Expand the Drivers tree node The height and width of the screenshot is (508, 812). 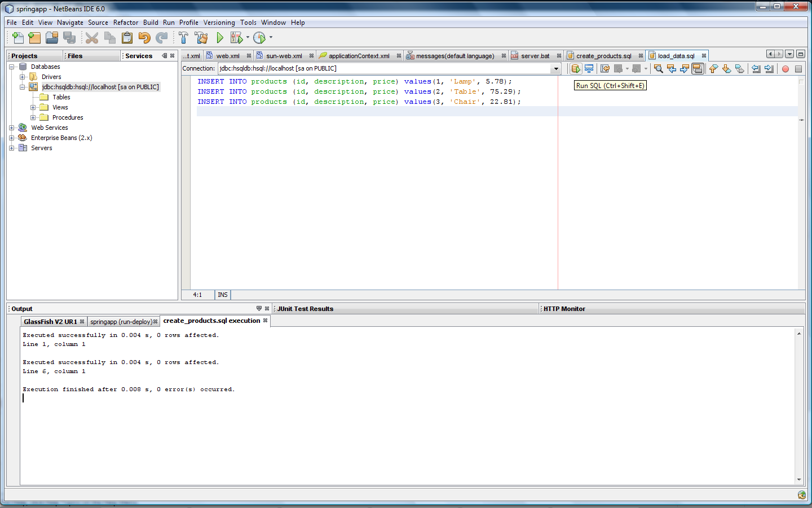tap(23, 77)
